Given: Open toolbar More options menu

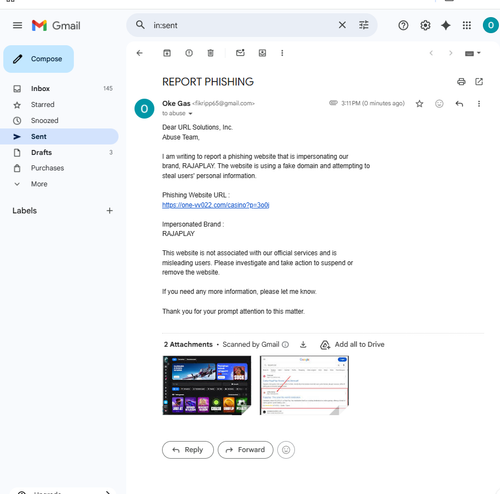Looking at the screenshot, I should [x=282, y=53].
